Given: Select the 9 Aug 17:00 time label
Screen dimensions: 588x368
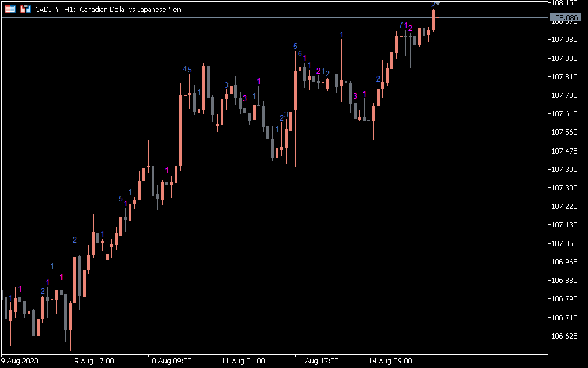Looking at the screenshot, I should (x=94, y=361).
